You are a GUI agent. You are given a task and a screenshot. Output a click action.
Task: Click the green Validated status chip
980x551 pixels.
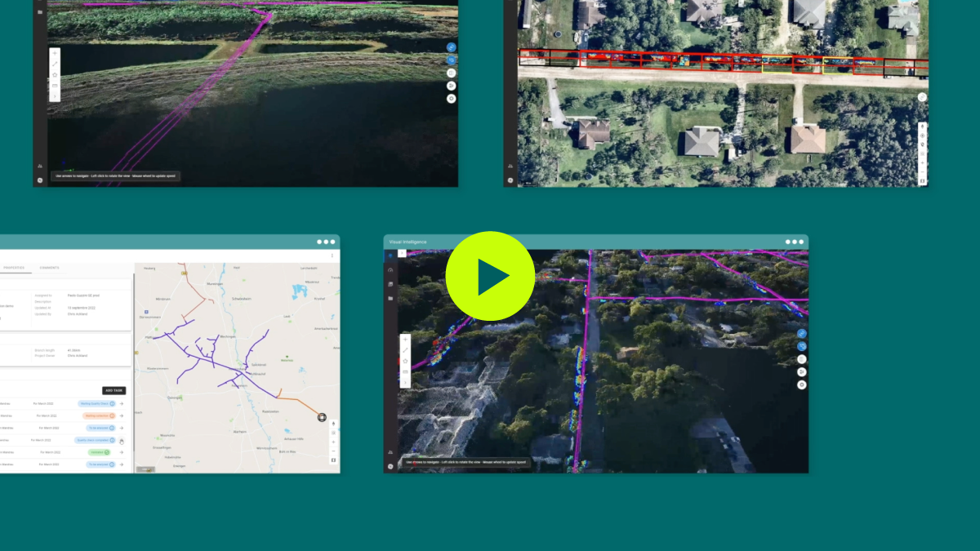(x=100, y=452)
